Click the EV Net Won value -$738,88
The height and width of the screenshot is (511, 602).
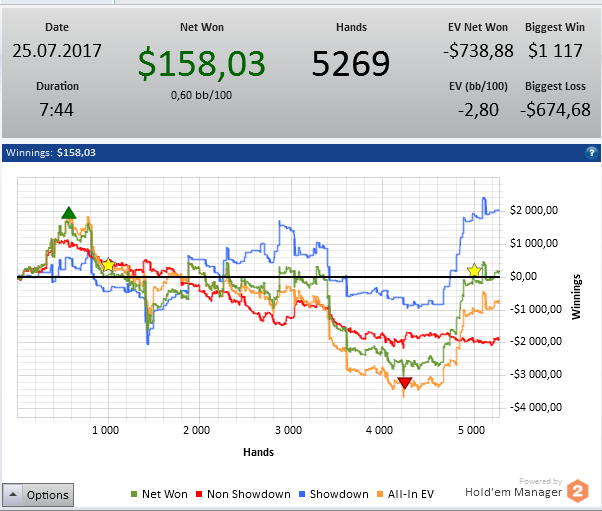click(478, 51)
